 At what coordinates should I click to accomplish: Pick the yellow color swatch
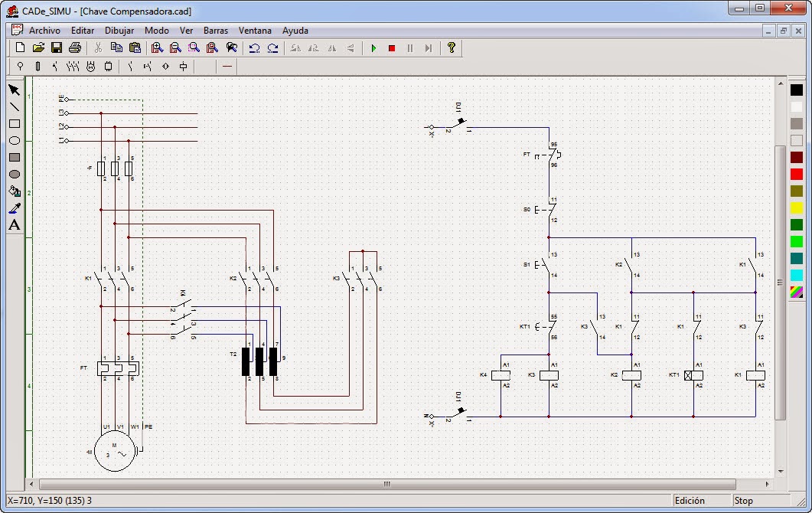tap(797, 207)
